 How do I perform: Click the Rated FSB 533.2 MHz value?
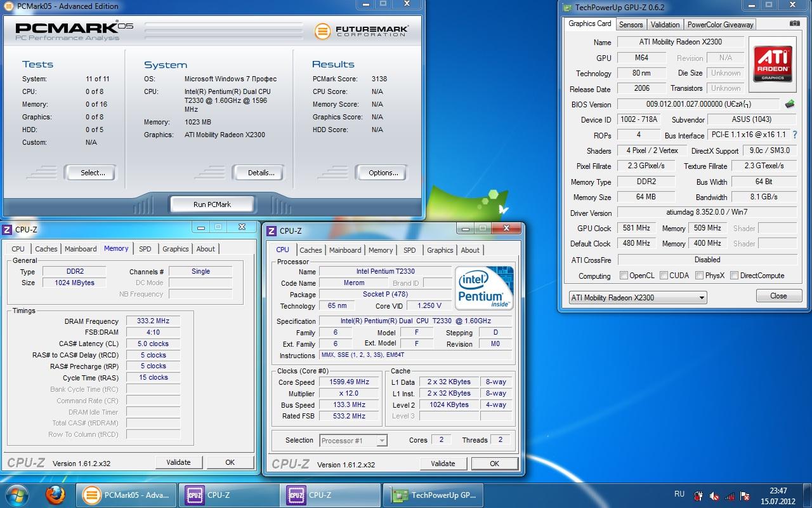(x=349, y=416)
